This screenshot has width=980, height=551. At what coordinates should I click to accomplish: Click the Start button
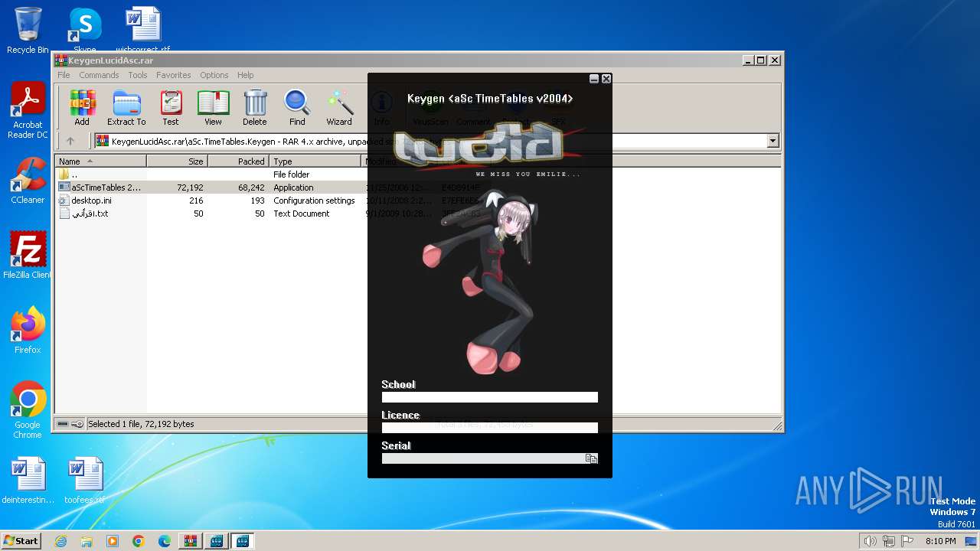[21, 541]
